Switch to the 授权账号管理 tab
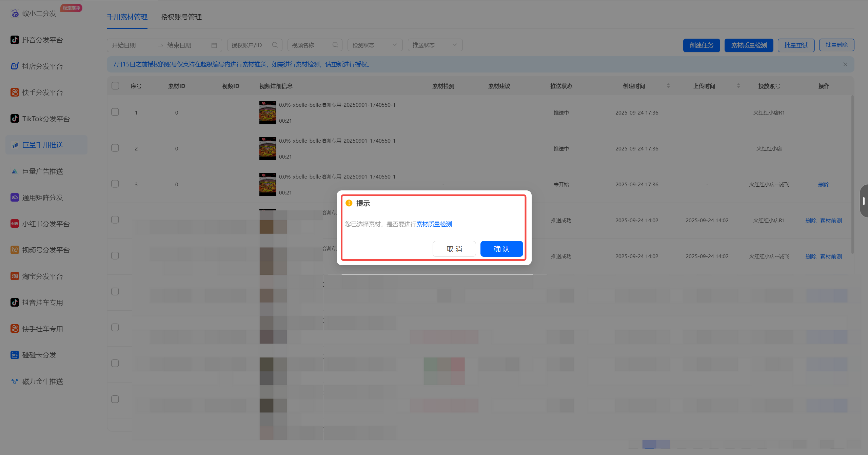This screenshot has width=868, height=455. point(181,17)
